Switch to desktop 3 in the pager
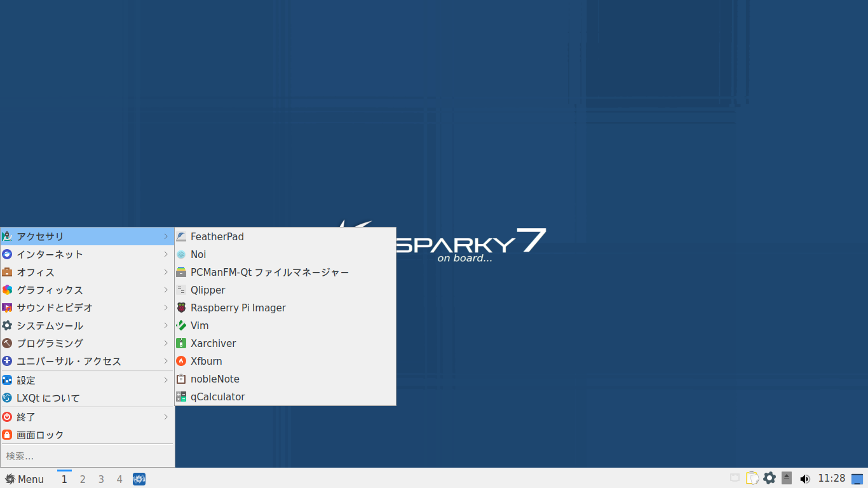The height and width of the screenshot is (488, 868). point(101,479)
